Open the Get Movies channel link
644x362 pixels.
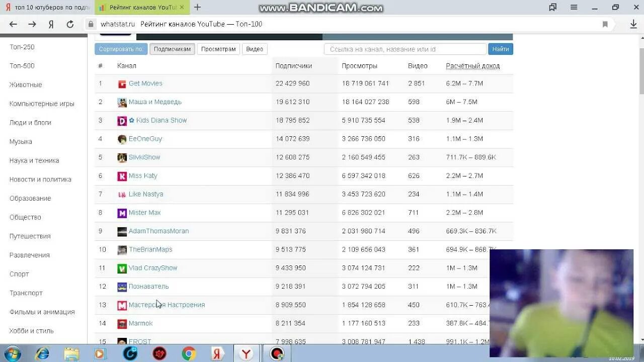(145, 83)
